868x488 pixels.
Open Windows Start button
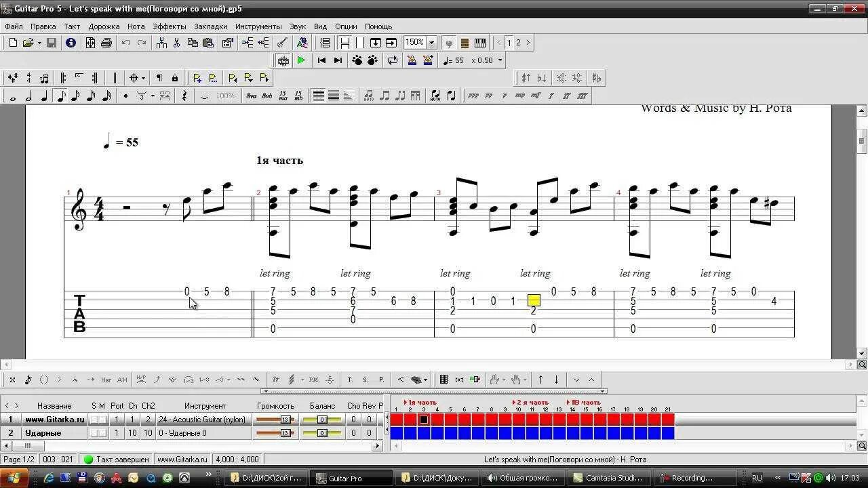[14, 478]
